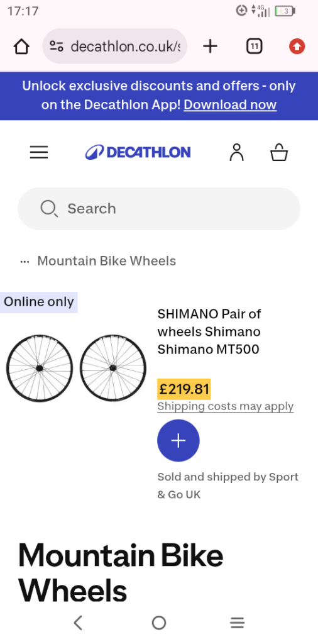Open SHIMANO Pair of wheels product title
The image size is (318, 644).
click(x=209, y=332)
